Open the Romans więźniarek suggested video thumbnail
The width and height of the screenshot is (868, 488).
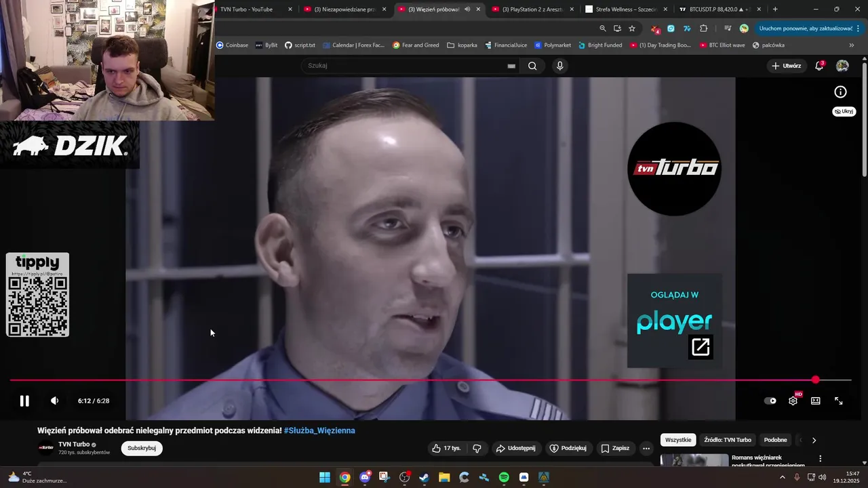(x=694, y=460)
